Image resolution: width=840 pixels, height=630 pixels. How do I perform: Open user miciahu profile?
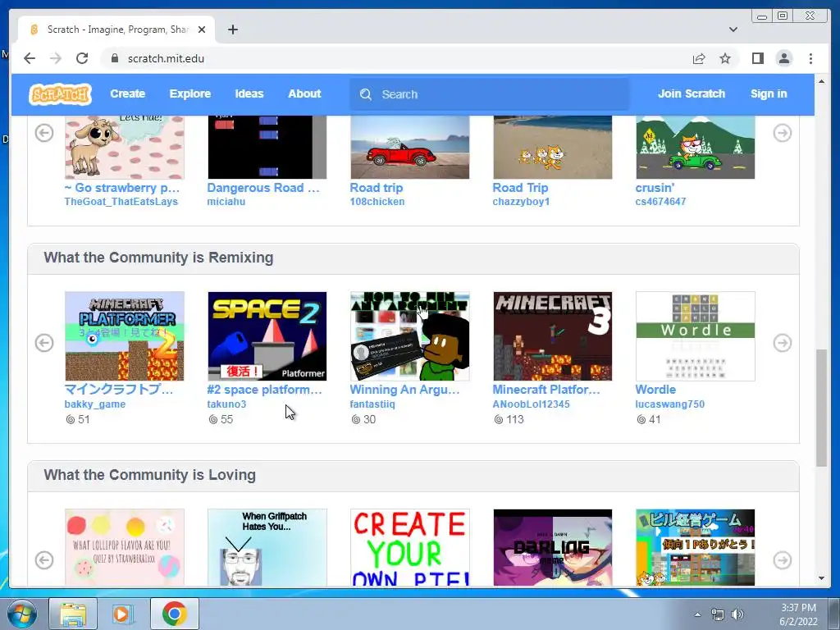pyautogui.click(x=226, y=202)
